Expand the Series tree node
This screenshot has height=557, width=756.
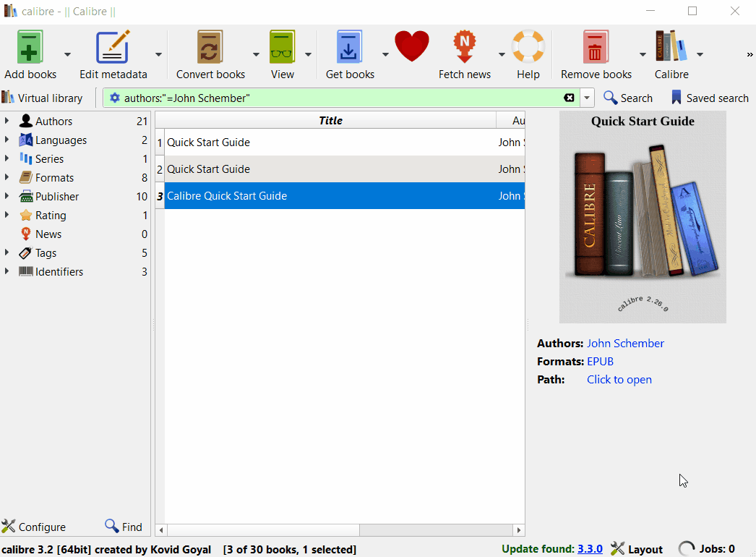7,158
